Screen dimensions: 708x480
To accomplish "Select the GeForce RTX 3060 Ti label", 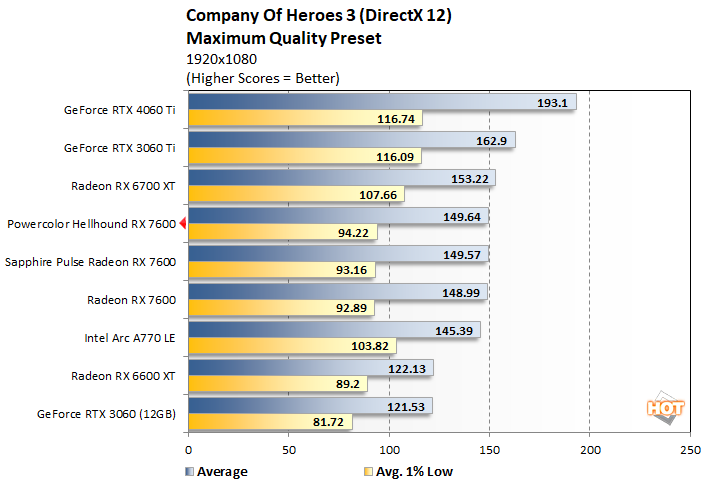I will (x=120, y=148).
